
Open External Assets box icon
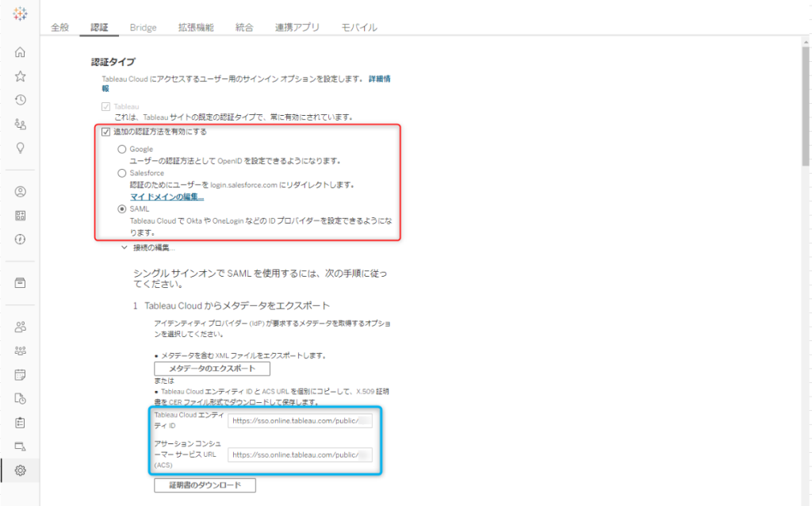[x=20, y=283]
